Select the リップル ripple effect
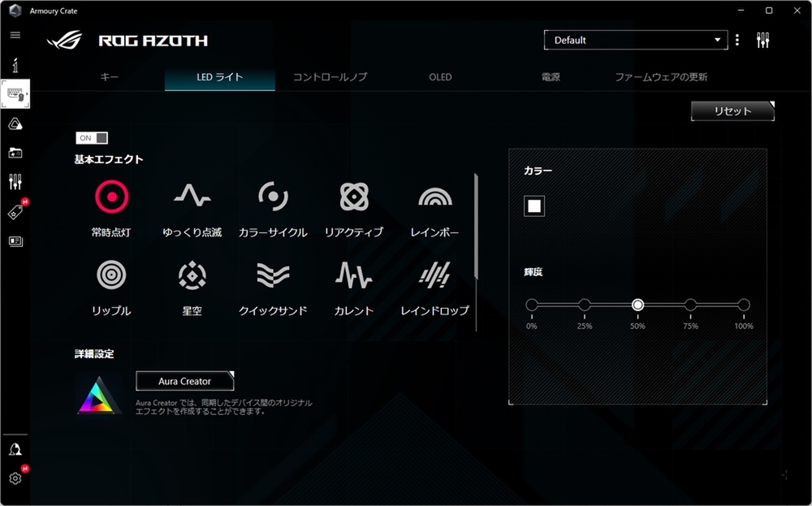The height and width of the screenshot is (506, 812). click(111, 288)
